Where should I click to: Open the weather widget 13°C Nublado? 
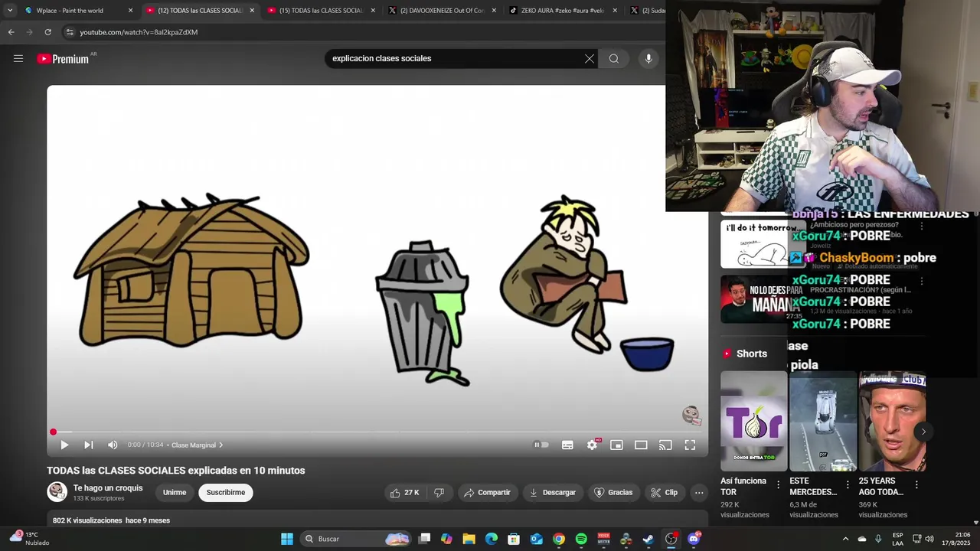(x=29, y=539)
